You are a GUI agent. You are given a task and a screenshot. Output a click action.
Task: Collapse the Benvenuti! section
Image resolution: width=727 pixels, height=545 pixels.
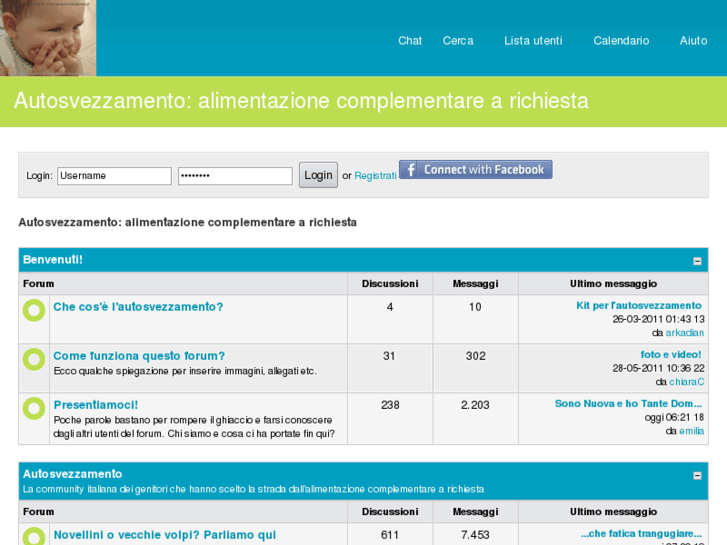tap(697, 261)
